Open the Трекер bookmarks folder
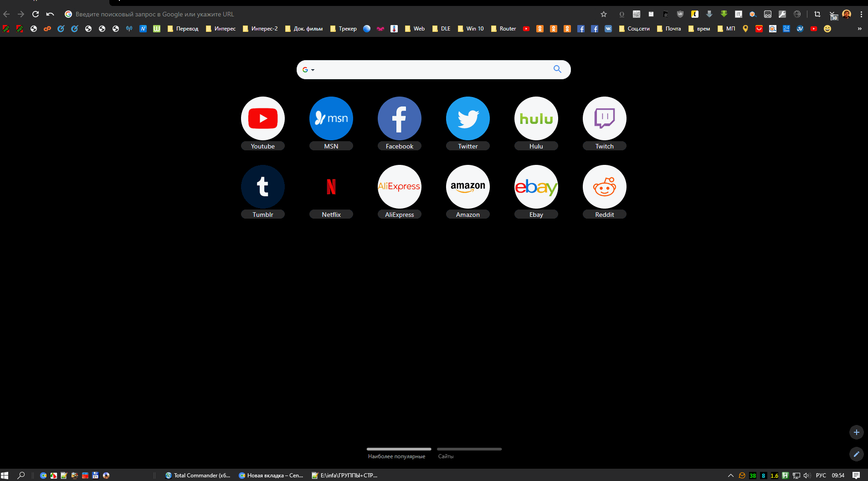 coord(343,29)
